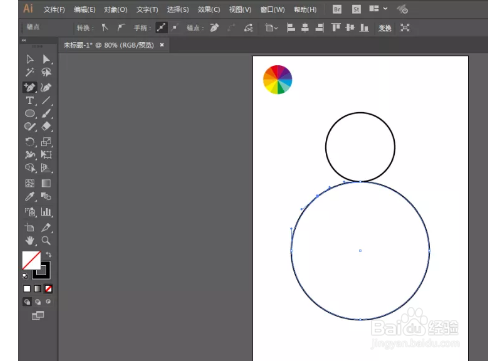Viewport: 488px width, 361px height.
Task: Enable Draw Behind mode
Action: [x=38, y=302]
